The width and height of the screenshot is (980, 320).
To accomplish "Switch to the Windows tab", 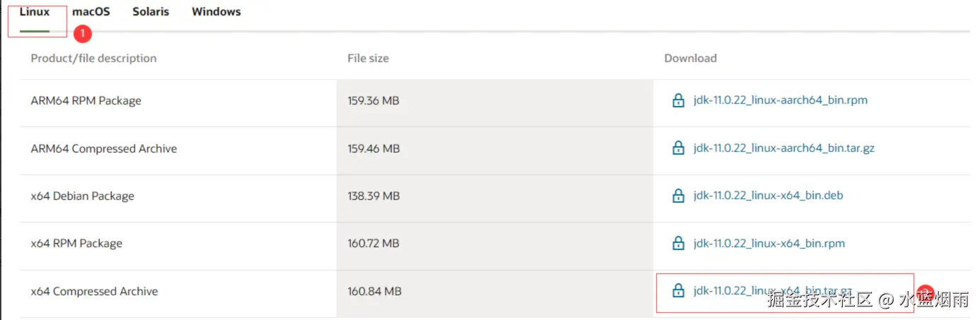I will point(216,12).
